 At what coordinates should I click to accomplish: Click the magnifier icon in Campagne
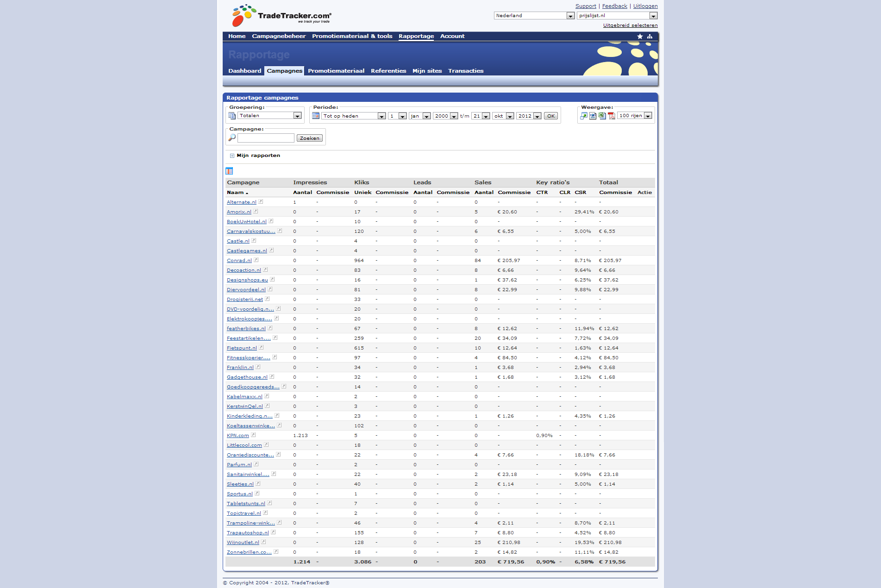click(x=232, y=138)
